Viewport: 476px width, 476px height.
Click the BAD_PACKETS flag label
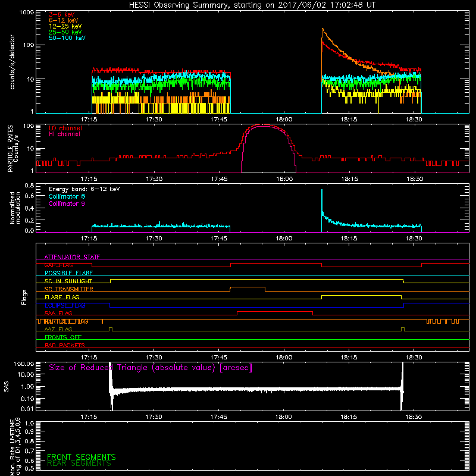(x=65, y=346)
